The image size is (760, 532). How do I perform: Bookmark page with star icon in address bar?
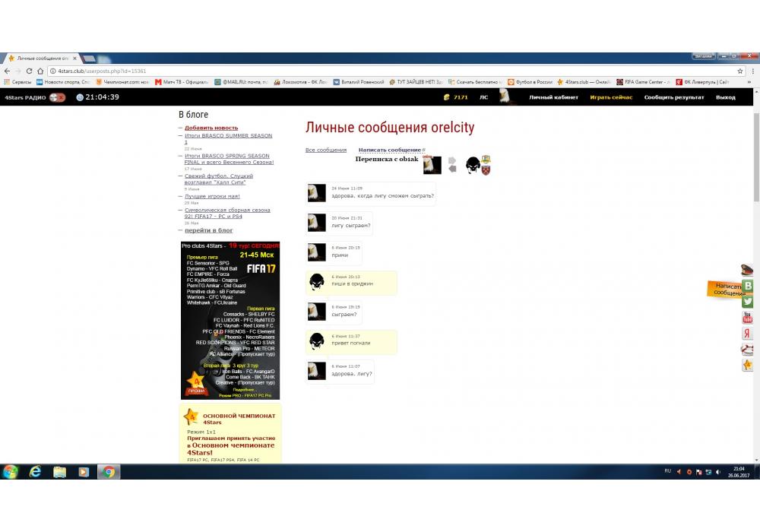740,71
